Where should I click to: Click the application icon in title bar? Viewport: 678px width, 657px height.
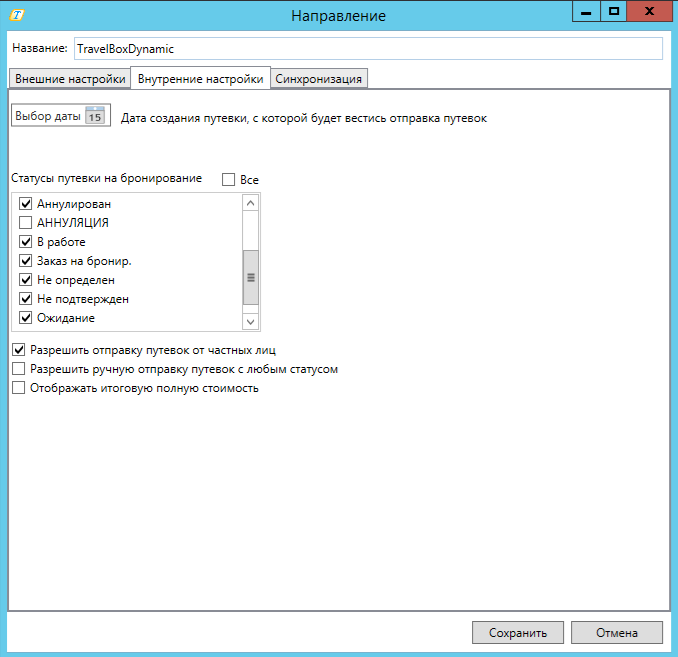point(16,15)
